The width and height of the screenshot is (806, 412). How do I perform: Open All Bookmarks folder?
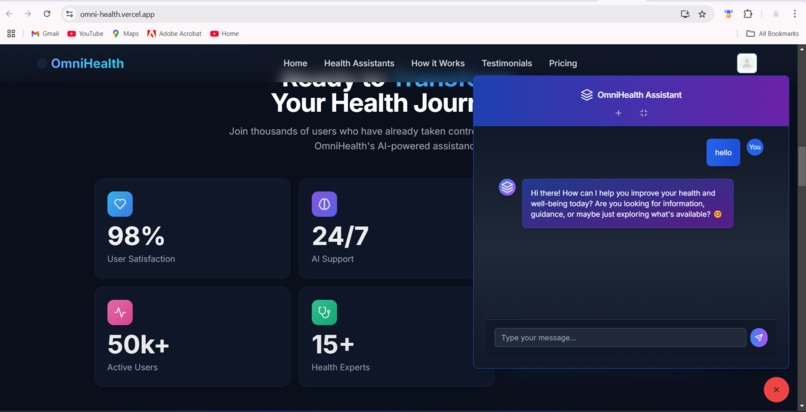pyautogui.click(x=772, y=33)
